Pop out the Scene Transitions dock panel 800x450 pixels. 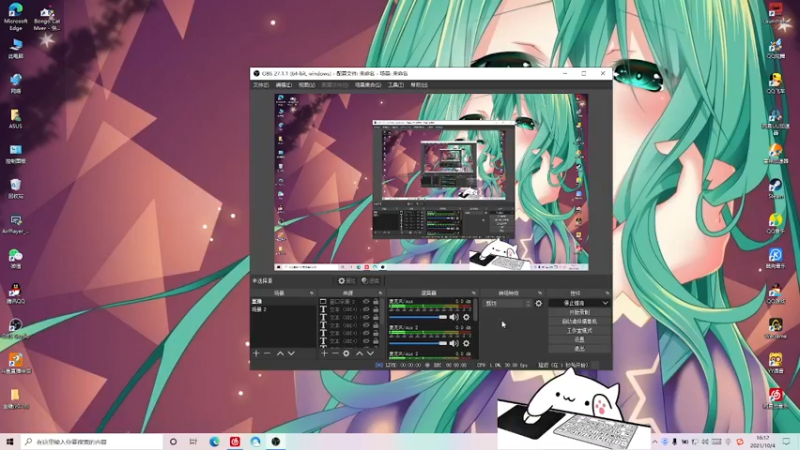540,293
